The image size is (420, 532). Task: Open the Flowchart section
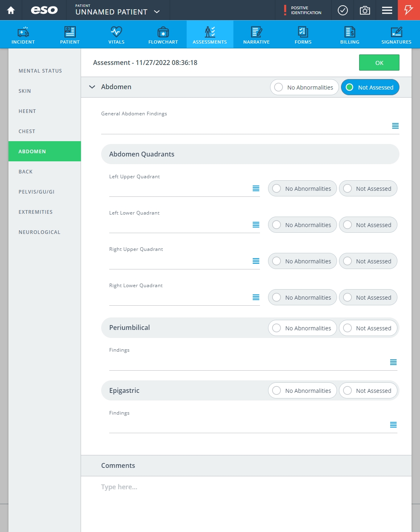pyautogui.click(x=163, y=35)
